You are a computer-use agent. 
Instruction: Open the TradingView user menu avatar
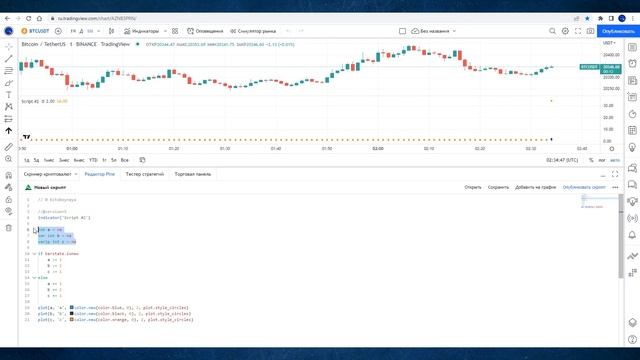9,31
